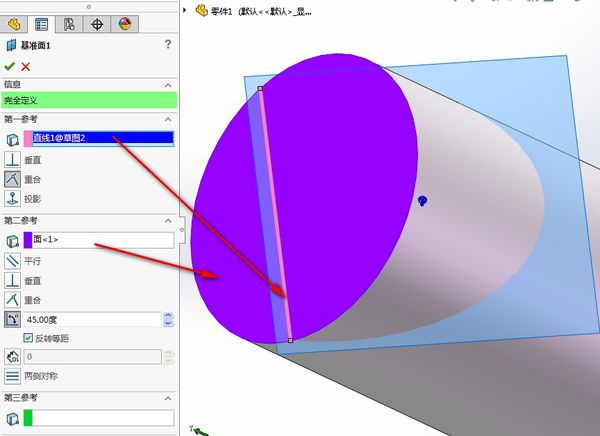The height and width of the screenshot is (436, 600).
Task: Collapse the 第三参考 section
Action: [168, 398]
